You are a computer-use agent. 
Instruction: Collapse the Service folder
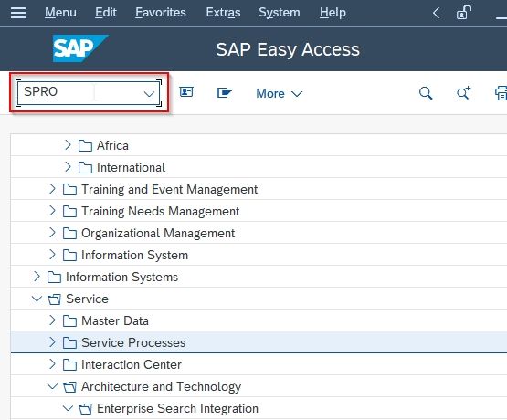[x=37, y=299]
